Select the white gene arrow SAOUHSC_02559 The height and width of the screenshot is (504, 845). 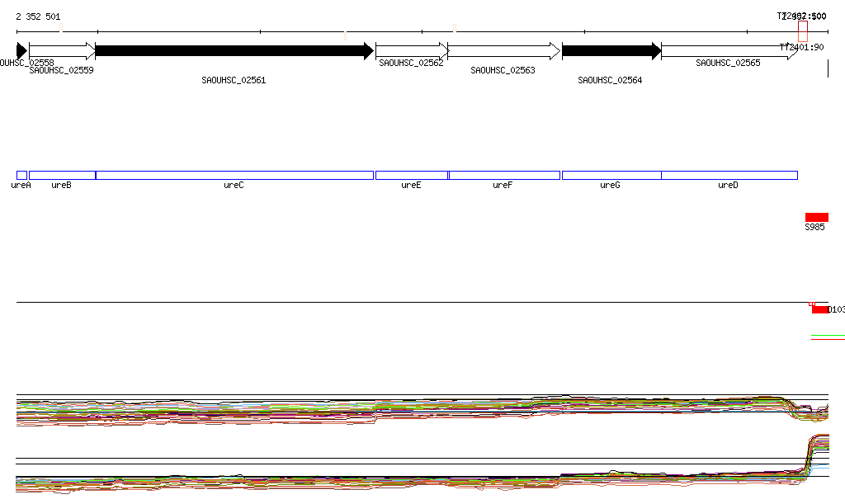[x=62, y=51]
